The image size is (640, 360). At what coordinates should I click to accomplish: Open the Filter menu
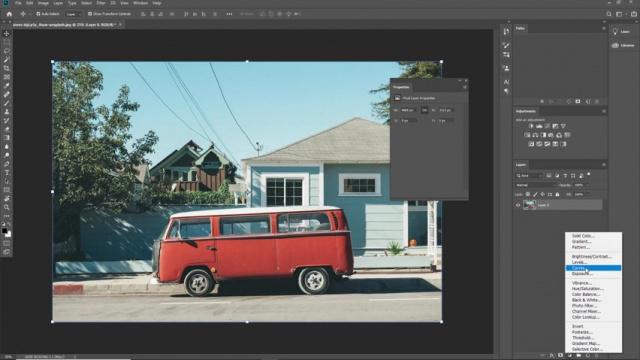(x=101, y=3)
